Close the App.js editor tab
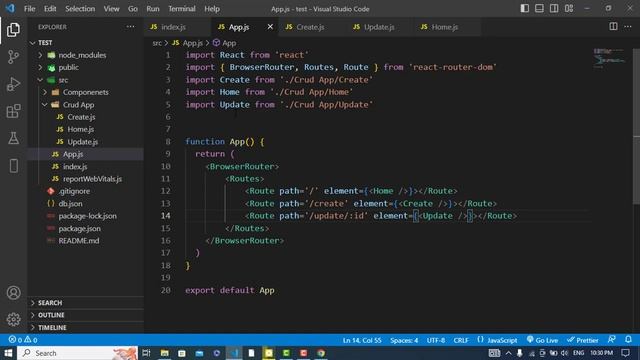This screenshot has height=360, width=640. click(270, 27)
